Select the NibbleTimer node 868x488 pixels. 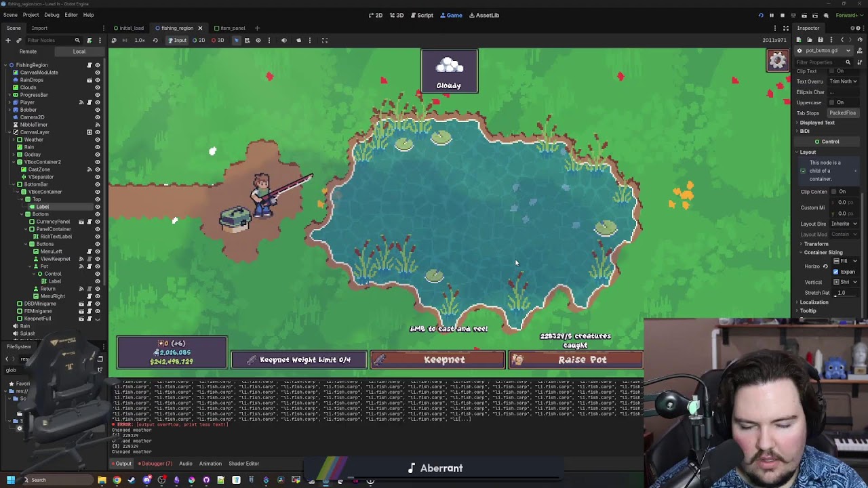(x=33, y=125)
